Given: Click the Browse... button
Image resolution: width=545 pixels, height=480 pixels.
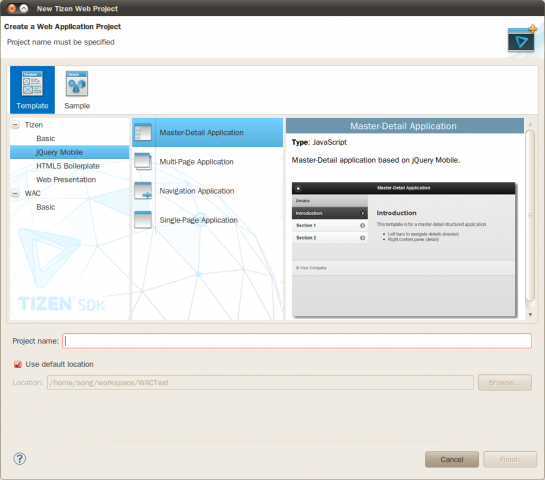Looking at the screenshot, I should (x=505, y=382).
